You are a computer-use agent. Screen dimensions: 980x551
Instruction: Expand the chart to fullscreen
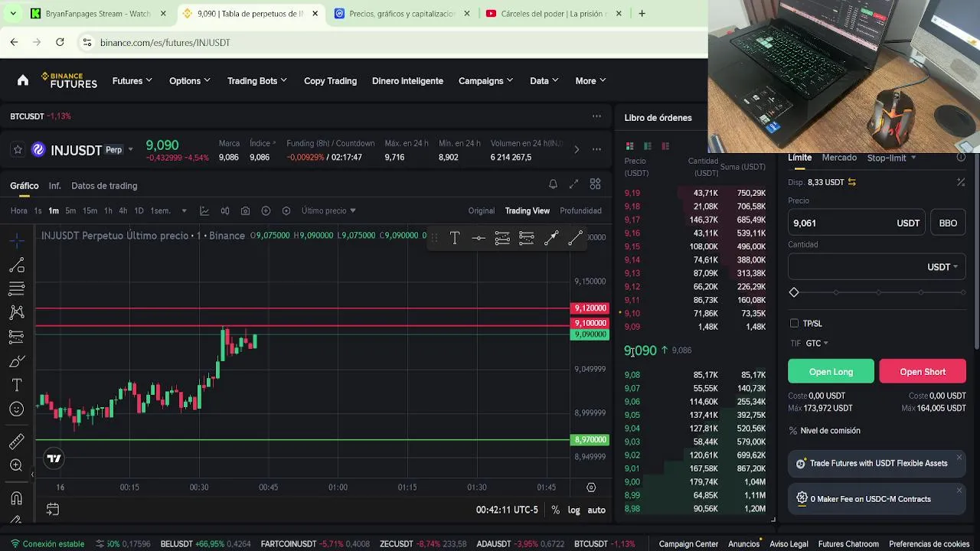(573, 184)
